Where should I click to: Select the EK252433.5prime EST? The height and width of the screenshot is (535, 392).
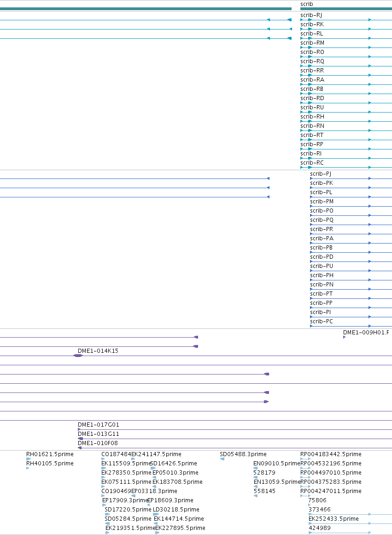pyautogui.click(x=333, y=518)
